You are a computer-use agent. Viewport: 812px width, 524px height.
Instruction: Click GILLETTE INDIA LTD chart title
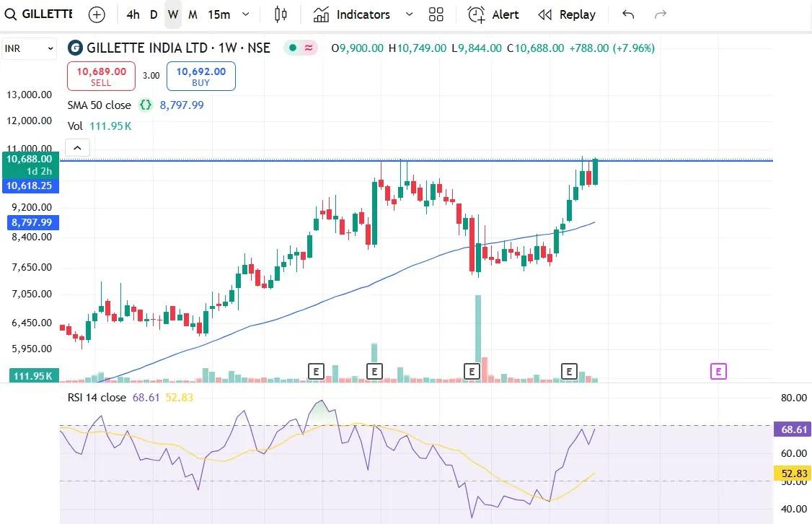point(178,48)
